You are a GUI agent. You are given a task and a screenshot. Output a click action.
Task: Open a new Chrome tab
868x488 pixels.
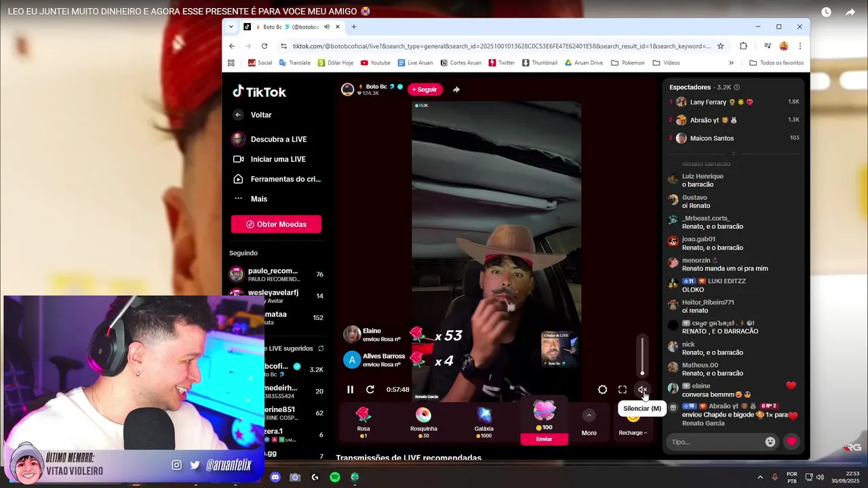click(x=353, y=27)
